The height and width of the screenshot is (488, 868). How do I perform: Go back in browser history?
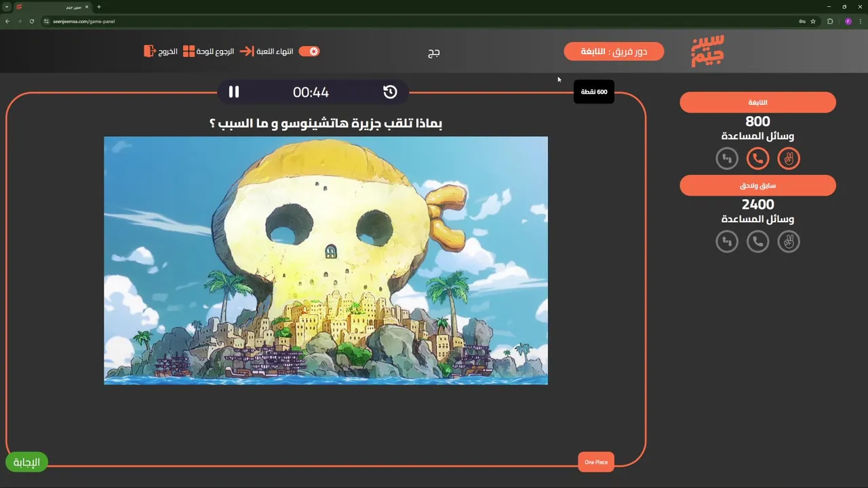click(x=7, y=21)
